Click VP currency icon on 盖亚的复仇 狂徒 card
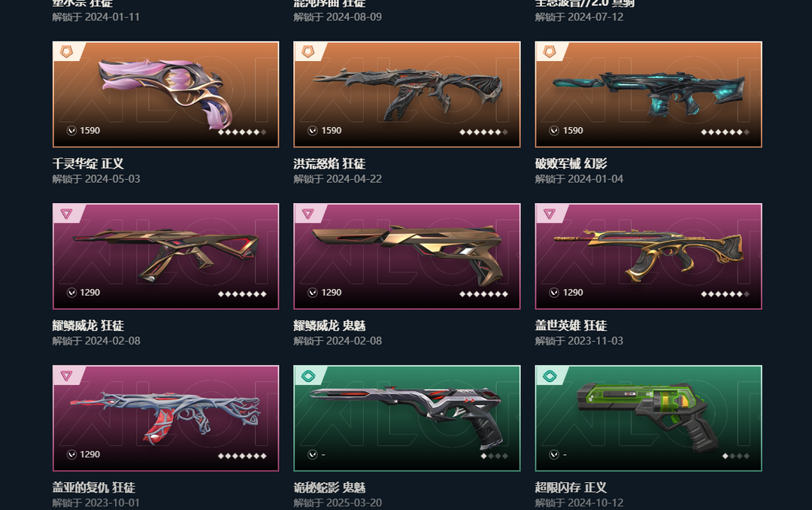 [71, 454]
